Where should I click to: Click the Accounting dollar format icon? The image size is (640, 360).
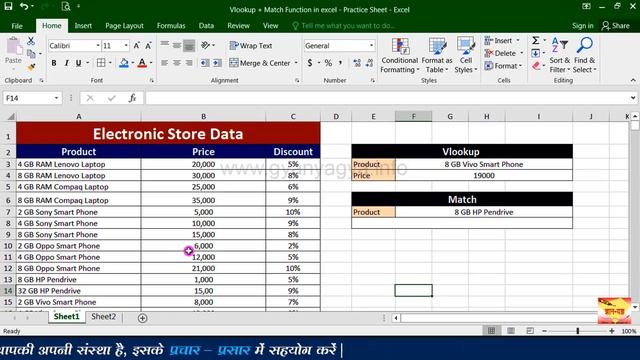310,63
